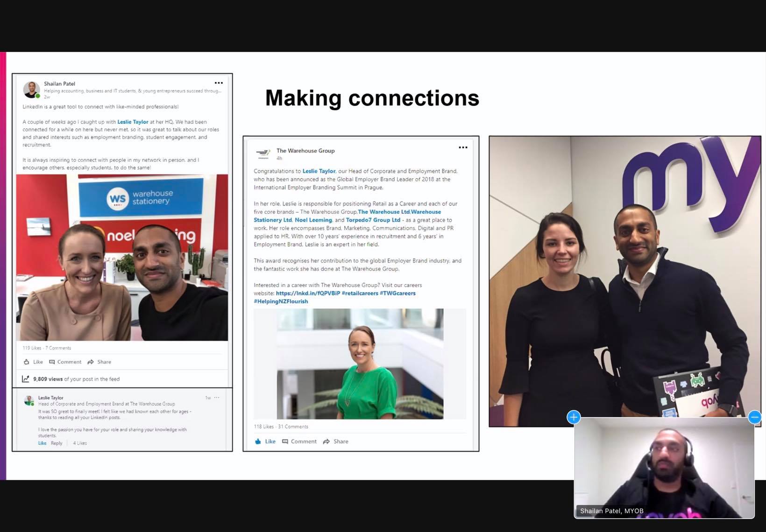
Task: Click the #HelpingNZFlourish hashtag
Action: pyautogui.click(x=281, y=301)
